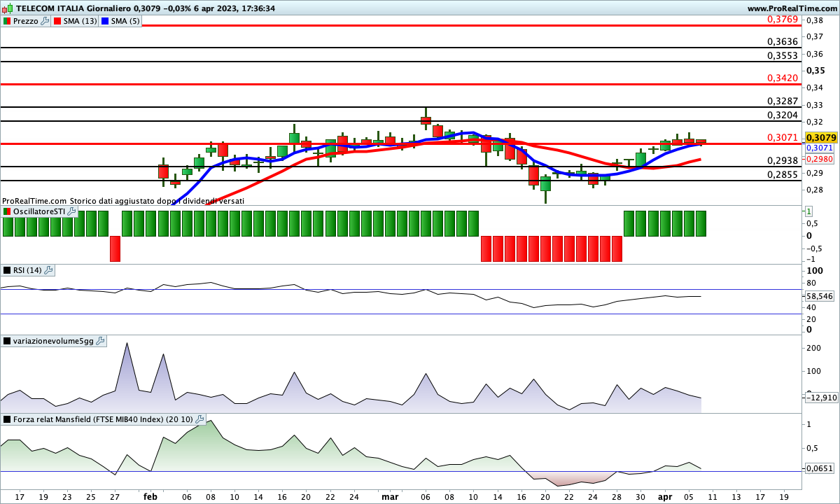Click the yellow current price tag 0,3079
This screenshot has width=840, height=504.
pos(822,138)
